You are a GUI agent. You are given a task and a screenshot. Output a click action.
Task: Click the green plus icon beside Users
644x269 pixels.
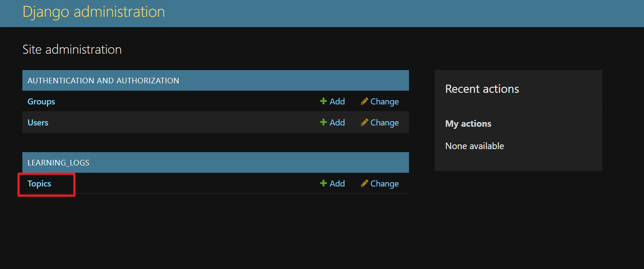pyautogui.click(x=323, y=122)
